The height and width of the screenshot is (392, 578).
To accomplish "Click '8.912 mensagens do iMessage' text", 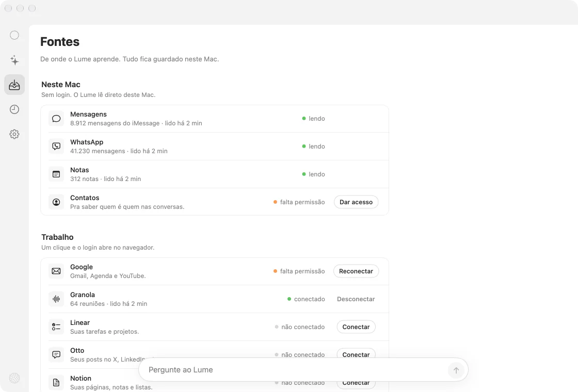I will 115,123.
